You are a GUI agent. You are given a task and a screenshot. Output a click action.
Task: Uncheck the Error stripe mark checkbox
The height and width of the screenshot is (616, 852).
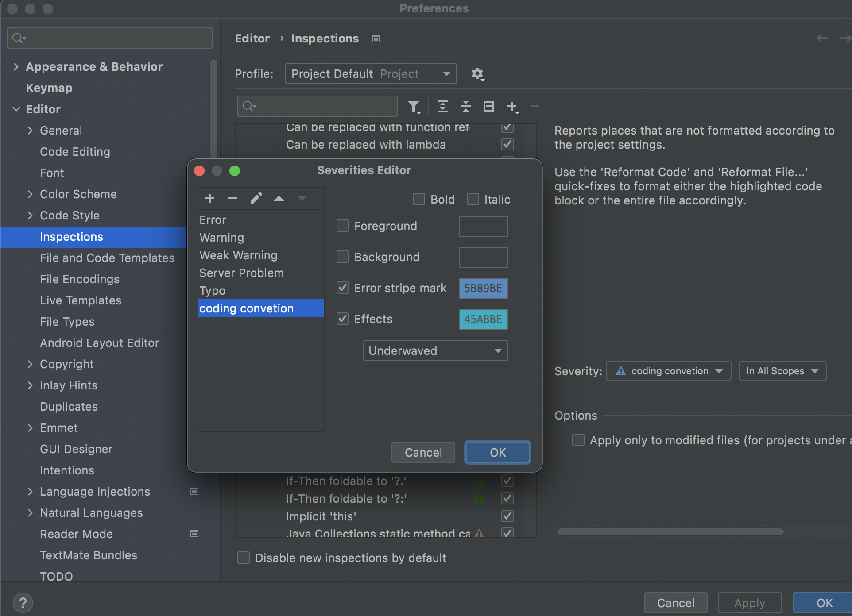pos(343,288)
